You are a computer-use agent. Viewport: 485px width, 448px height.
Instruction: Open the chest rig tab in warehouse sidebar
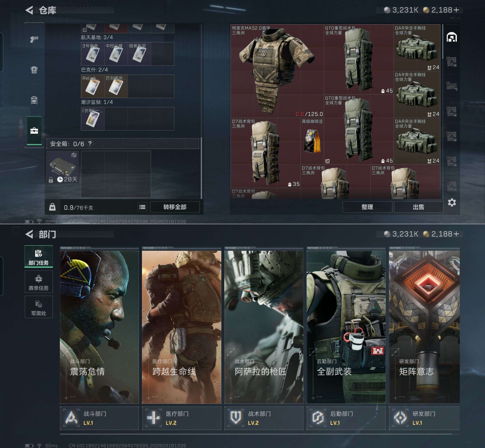coord(34,100)
